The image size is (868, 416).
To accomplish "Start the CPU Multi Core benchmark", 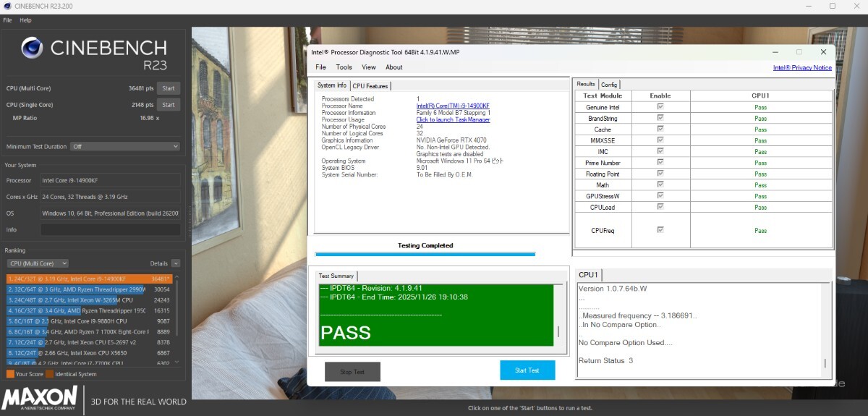I will click(x=169, y=88).
